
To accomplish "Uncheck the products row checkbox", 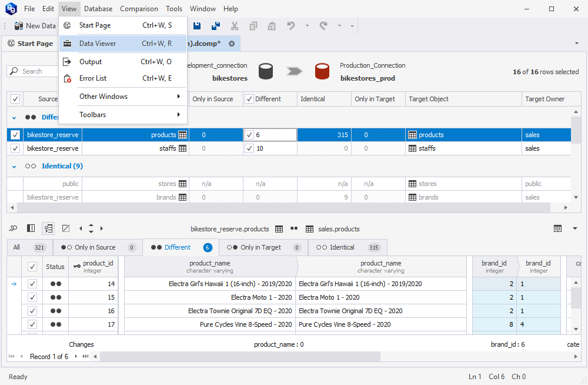I will click(x=15, y=135).
